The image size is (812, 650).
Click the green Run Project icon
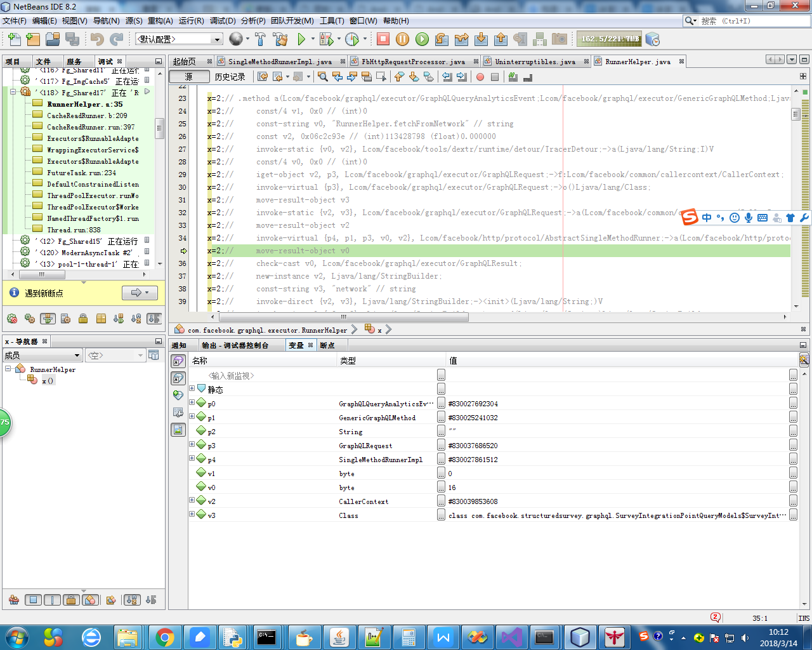pos(301,39)
